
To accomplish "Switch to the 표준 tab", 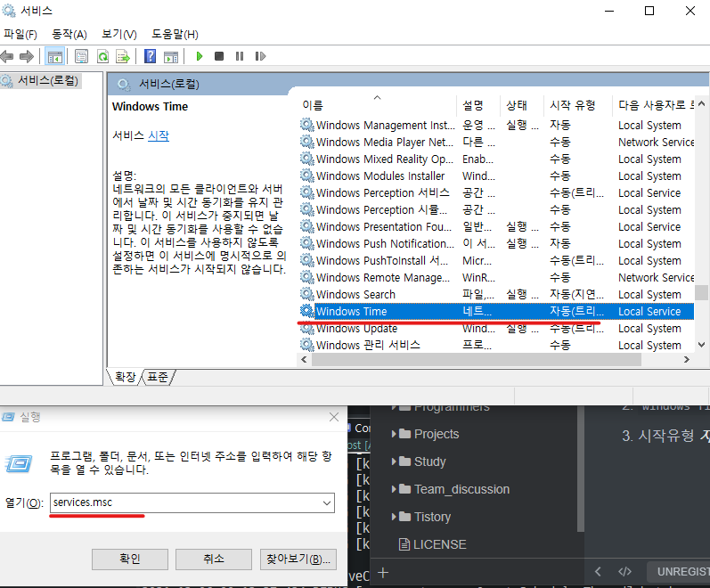I will tap(157, 377).
